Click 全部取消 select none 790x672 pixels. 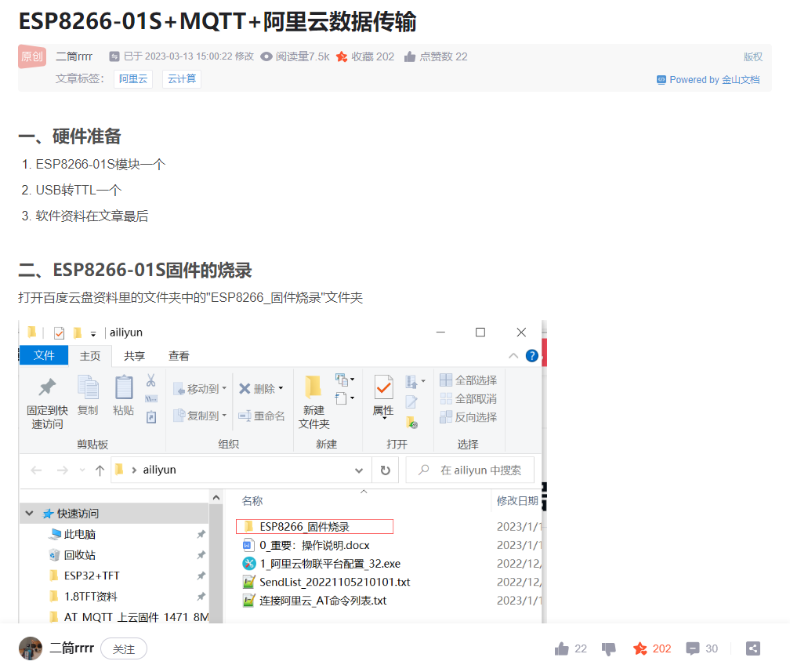pyautogui.click(x=469, y=399)
